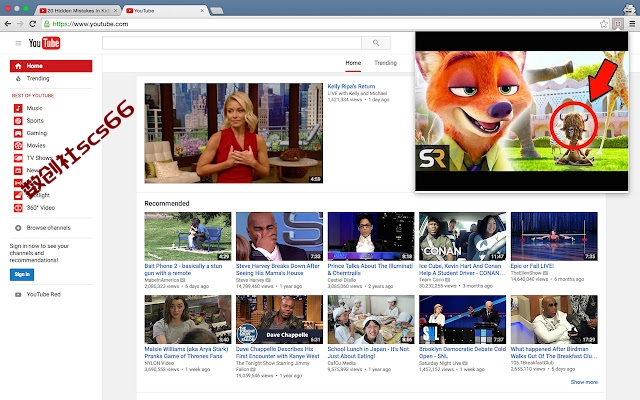The width and height of the screenshot is (640, 400).
Task: Click the 'Steve Harvey' channel name
Action: (x=250, y=280)
